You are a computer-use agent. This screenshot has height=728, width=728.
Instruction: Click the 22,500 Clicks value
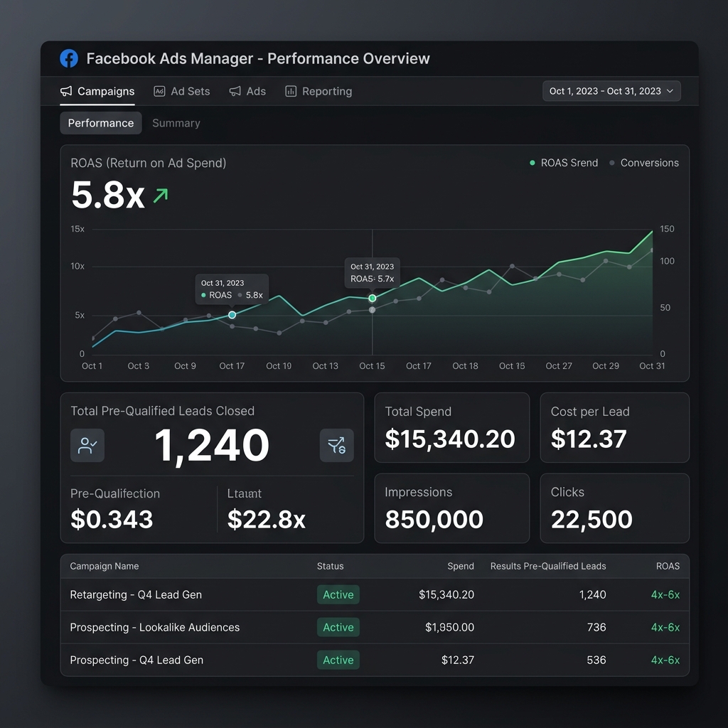[591, 519]
